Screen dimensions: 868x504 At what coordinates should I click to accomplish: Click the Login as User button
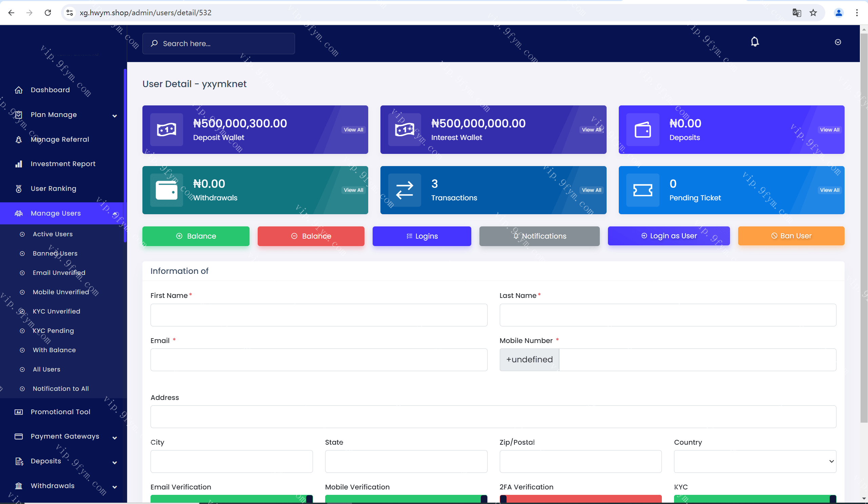coord(668,236)
